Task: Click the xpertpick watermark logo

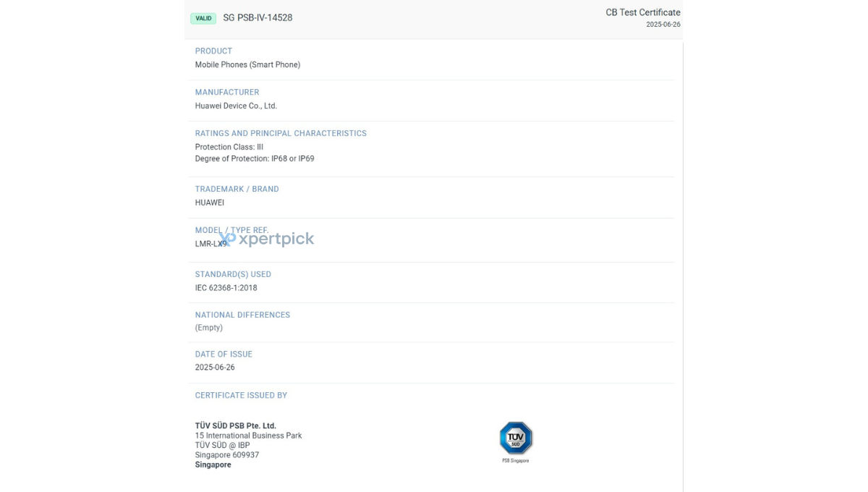Action: (x=267, y=239)
